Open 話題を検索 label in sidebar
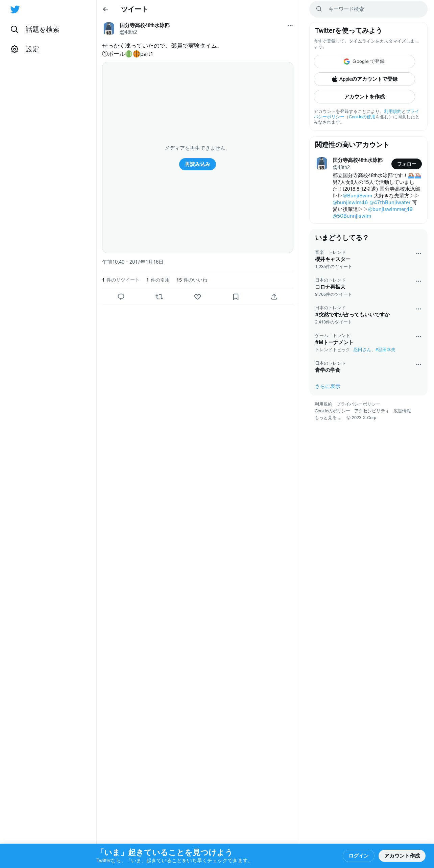434x868 pixels. [x=43, y=29]
